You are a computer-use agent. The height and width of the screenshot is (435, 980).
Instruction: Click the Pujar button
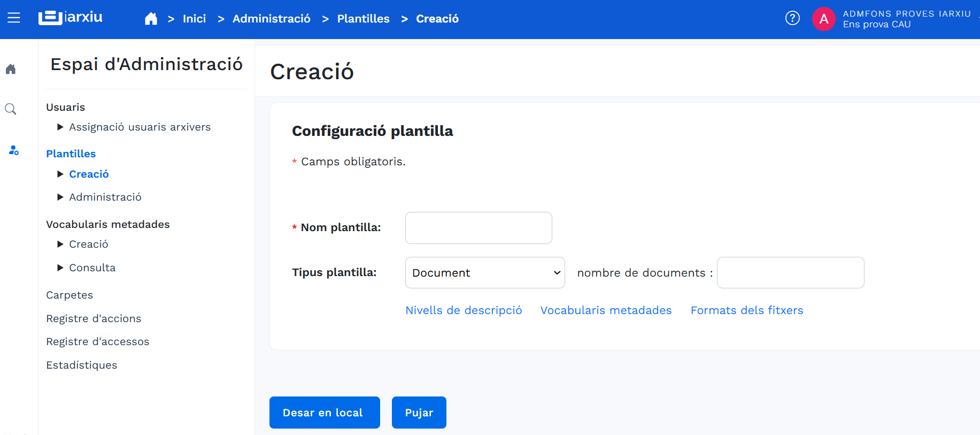click(x=419, y=413)
